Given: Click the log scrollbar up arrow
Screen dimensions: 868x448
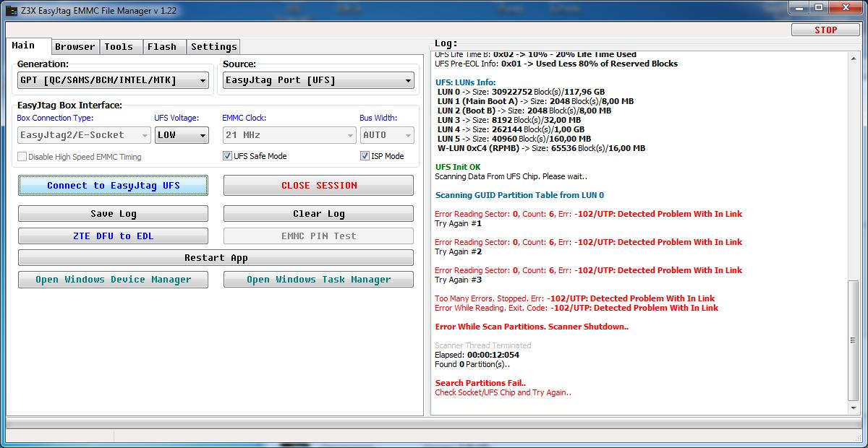Looking at the screenshot, I should (854, 57).
